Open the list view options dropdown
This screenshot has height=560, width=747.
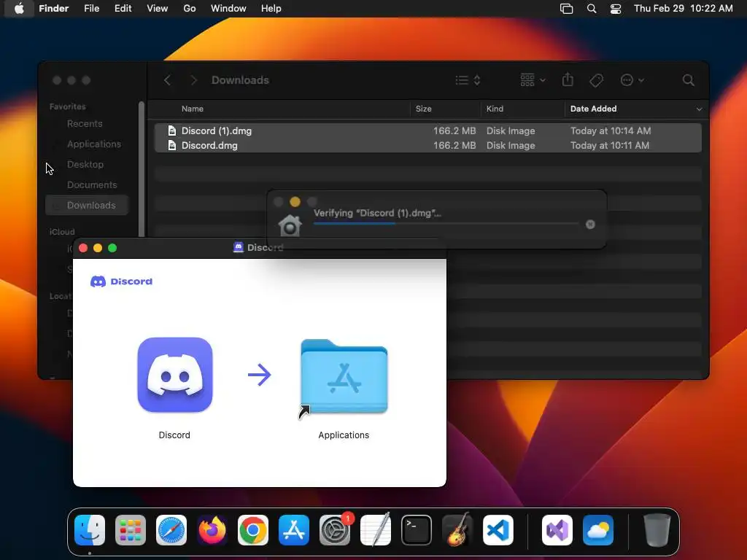coord(468,80)
